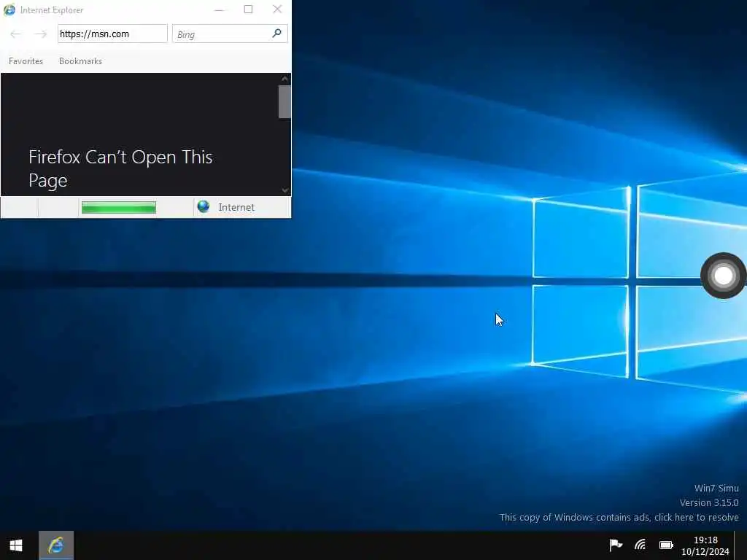
Task: Minimize the Internet Explorer window
Action: [219, 9]
